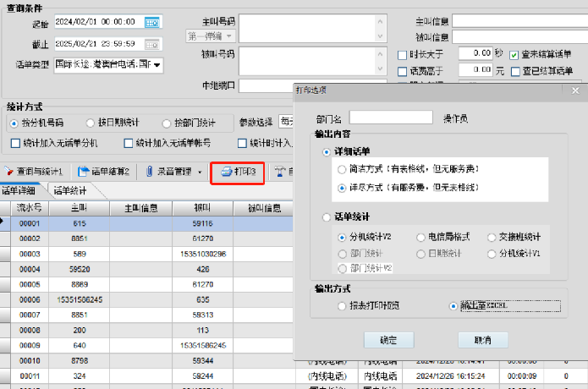588x389 pixels.
Task: Select 按部门统计 radio option
Action: tap(167, 123)
